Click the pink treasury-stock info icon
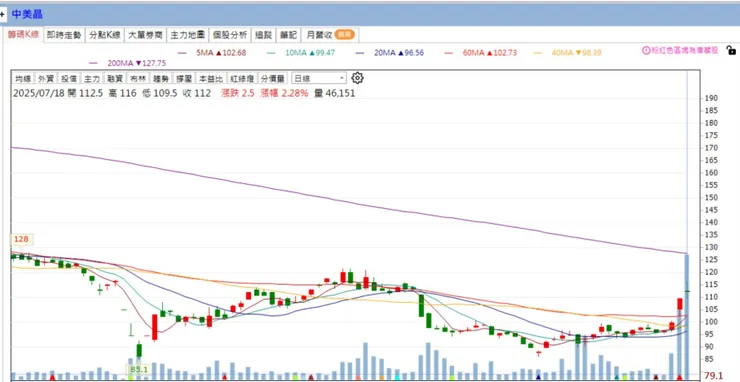 point(646,51)
